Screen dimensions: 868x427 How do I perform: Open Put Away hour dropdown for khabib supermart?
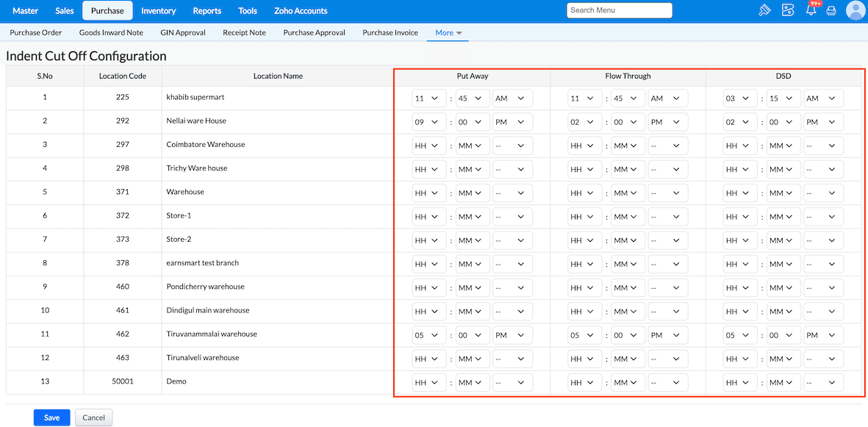[x=429, y=98]
